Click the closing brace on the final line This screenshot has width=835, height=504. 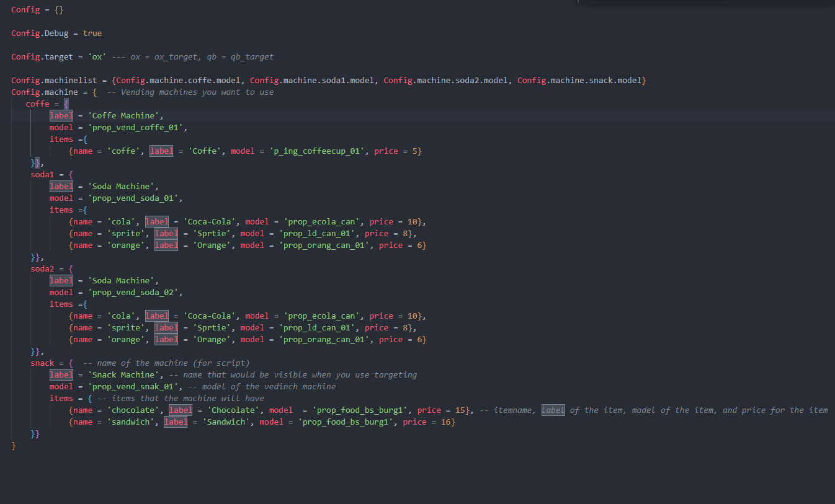[13, 445]
